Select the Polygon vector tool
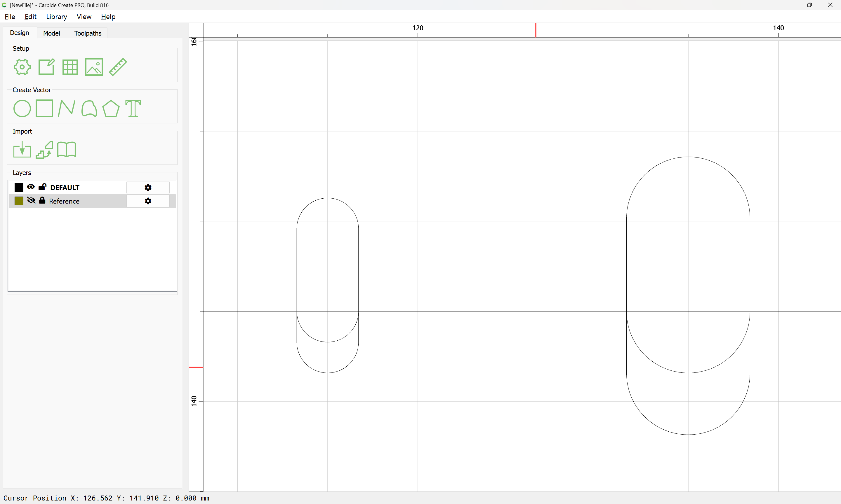Image resolution: width=841 pixels, height=504 pixels. [x=111, y=109]
